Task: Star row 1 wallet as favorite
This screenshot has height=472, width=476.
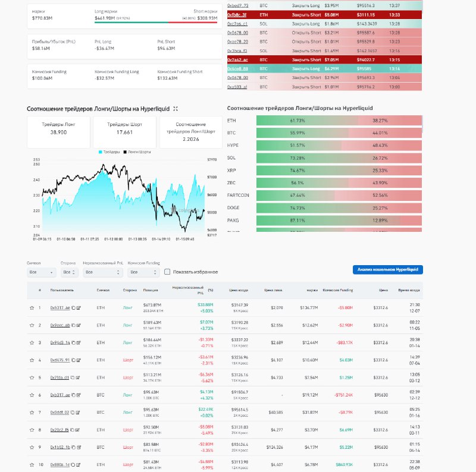Action: coord(32,308)
